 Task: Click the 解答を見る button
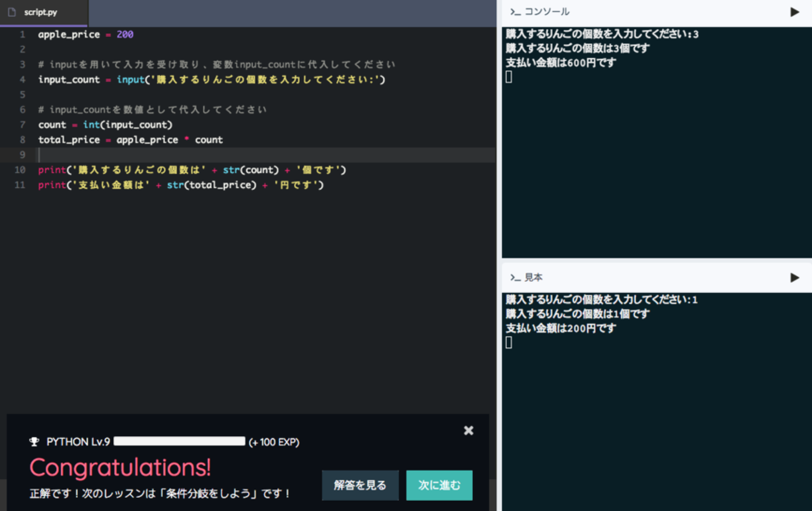(x=360, y=485)
